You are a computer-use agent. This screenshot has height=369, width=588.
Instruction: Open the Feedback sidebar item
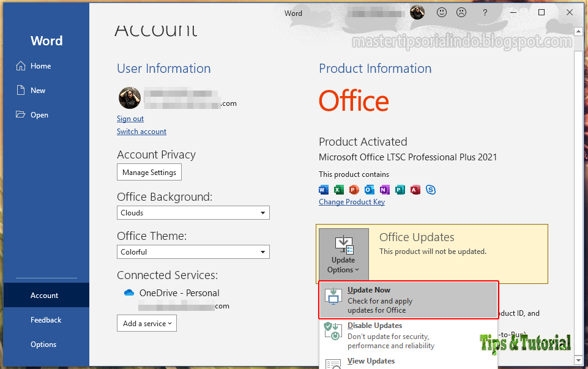tap(46, 320)
